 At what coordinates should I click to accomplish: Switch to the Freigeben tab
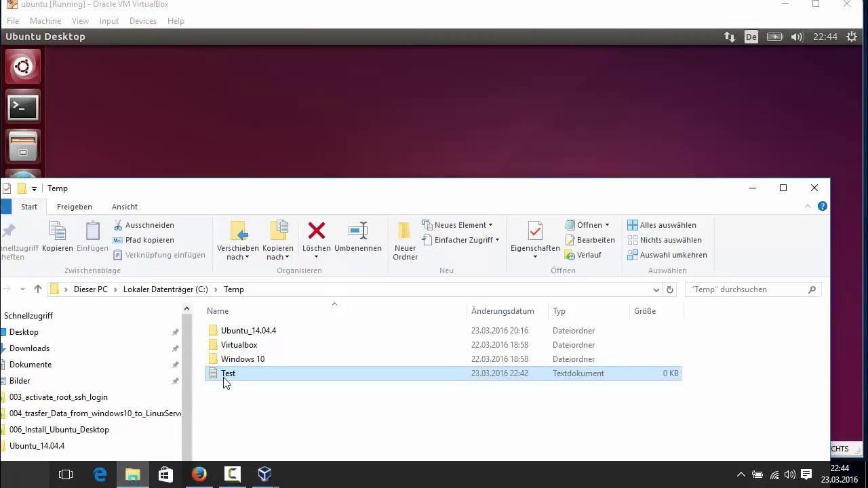coord(75,207)
